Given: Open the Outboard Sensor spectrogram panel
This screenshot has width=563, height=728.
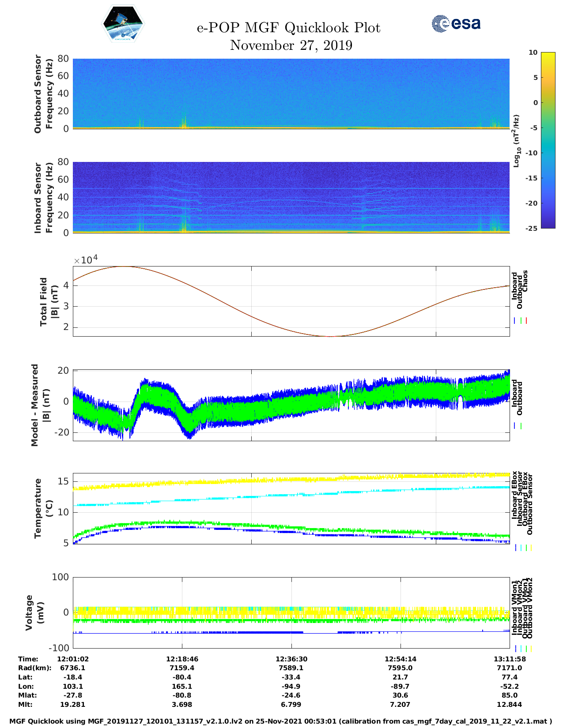Looking at the screenshot, I should pyautogui.click(x=291, y=94).
